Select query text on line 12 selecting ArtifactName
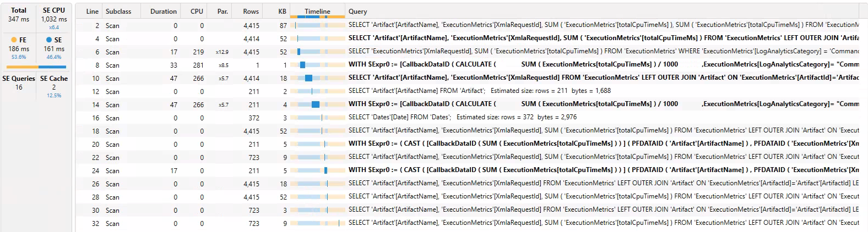Image resolution: width=868 pixels, height=232 pixels. (x=416, y=91)
